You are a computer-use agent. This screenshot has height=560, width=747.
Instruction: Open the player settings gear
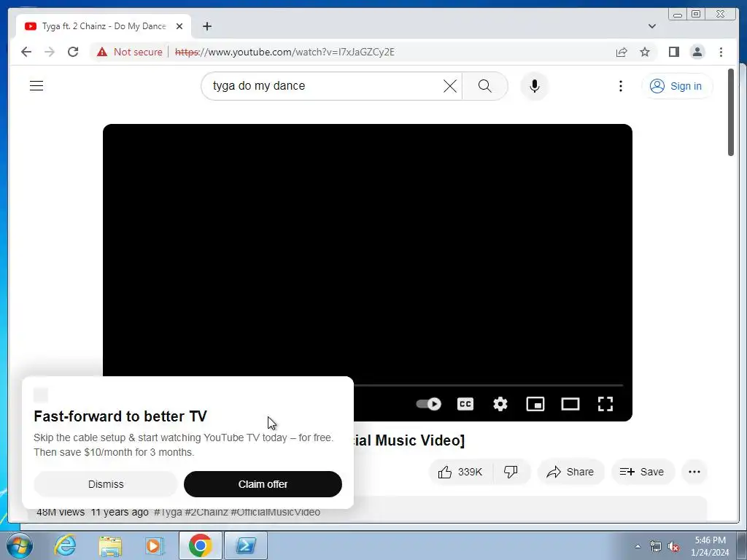(x=500, y=404)
